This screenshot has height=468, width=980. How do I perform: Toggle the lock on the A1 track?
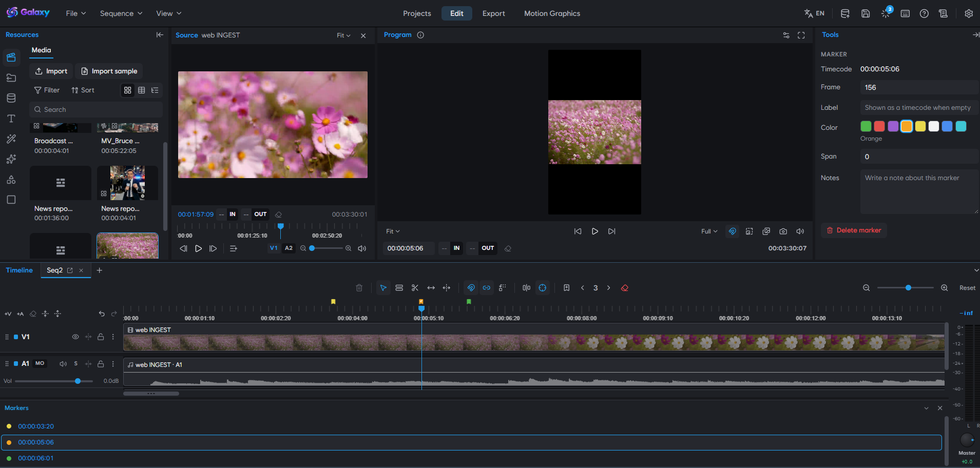coord(101,363)
